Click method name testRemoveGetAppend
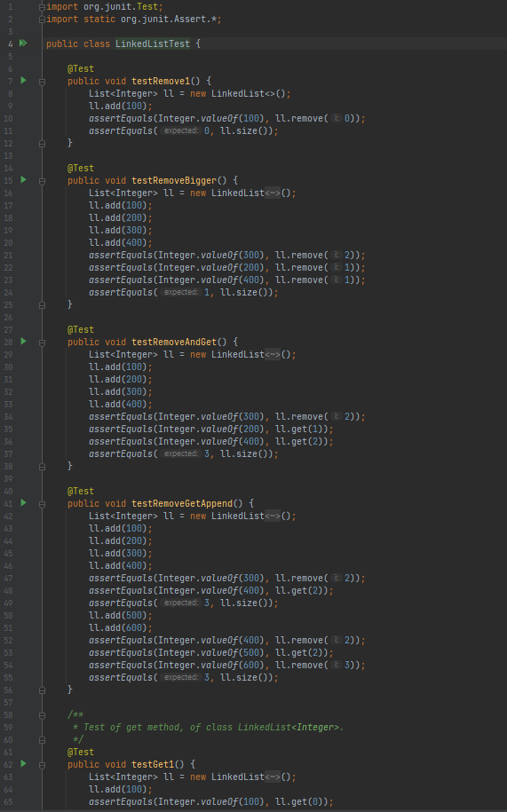Screen dimensions: 507x812 coord(182,504)
